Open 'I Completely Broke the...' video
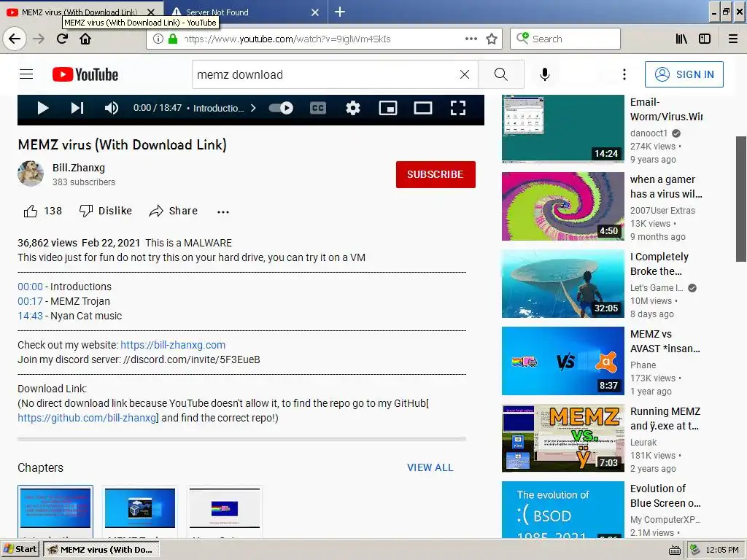 point(563,284)
